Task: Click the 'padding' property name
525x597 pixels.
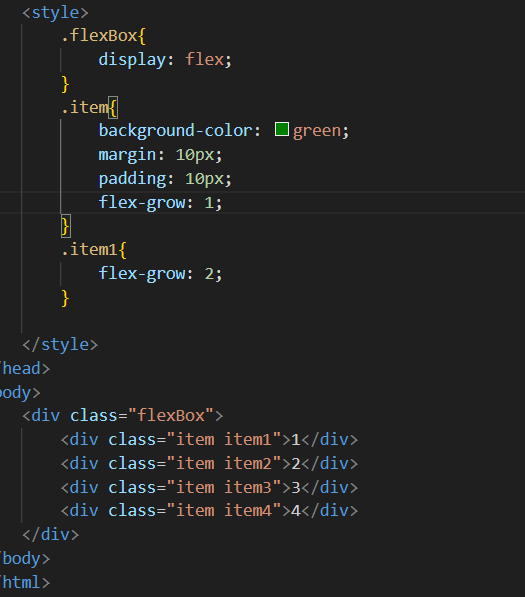Action: 132,179
